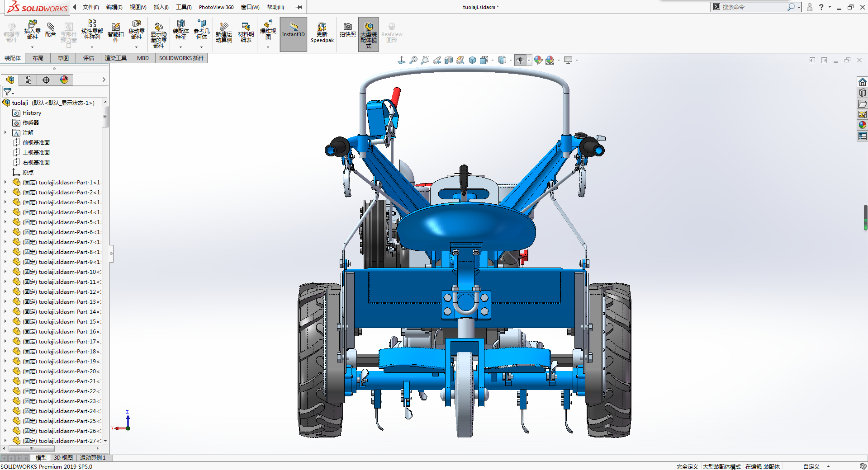This screenshot has height=470, width=868.
Task: Open the ConfigurationManager tab icon
Action: coord(46,80)
